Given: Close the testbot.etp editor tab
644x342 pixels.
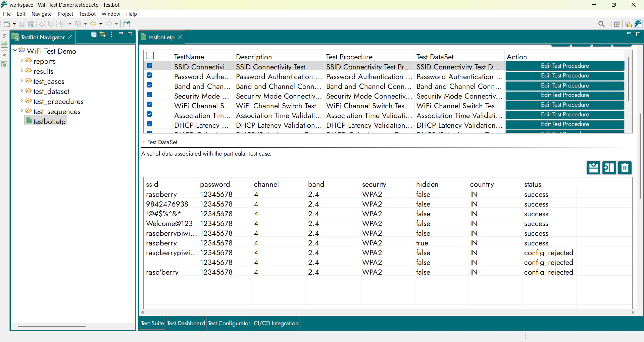Looking at the screenshot, I should point(180,37).
